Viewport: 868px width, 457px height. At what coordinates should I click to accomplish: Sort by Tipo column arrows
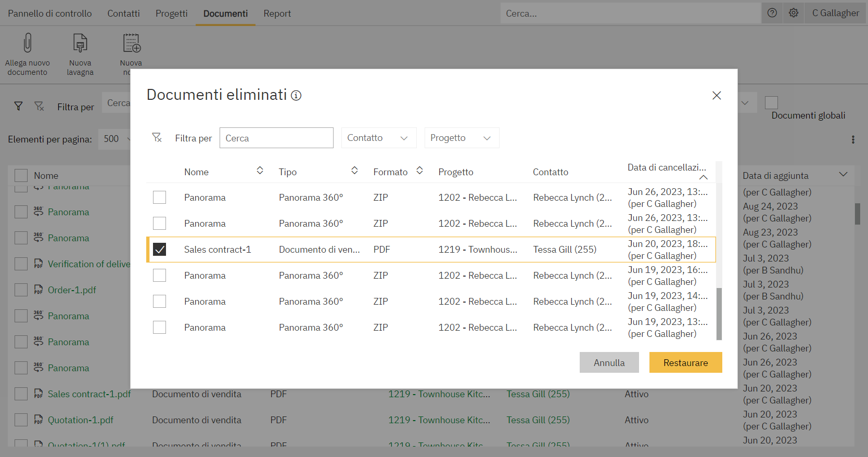[x=354, y=171]
